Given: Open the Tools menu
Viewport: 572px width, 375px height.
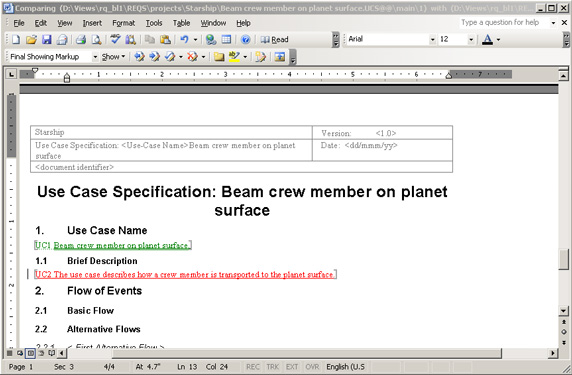Looking at the screenshot, I should (154, 23).
